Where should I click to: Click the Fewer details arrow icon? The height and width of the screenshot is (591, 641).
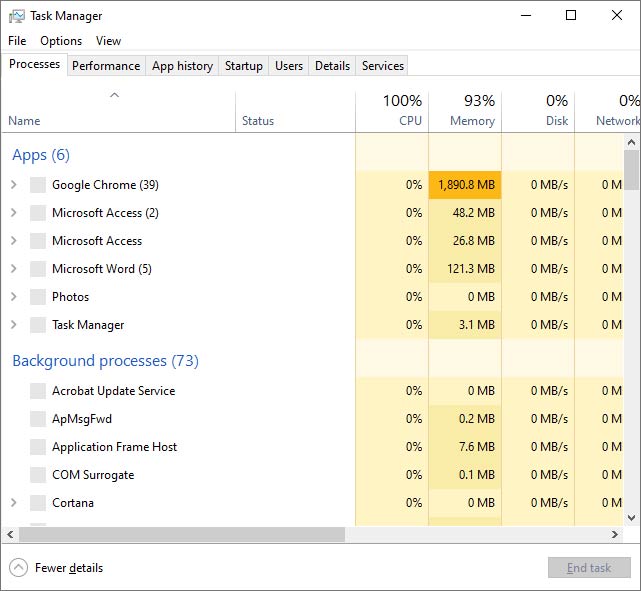[18, 568]
